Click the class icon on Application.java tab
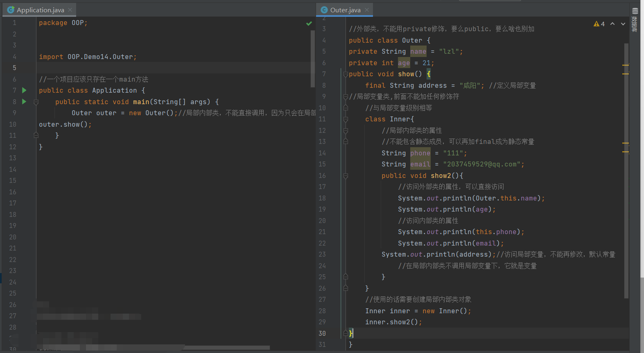 (x=11, y=10)
